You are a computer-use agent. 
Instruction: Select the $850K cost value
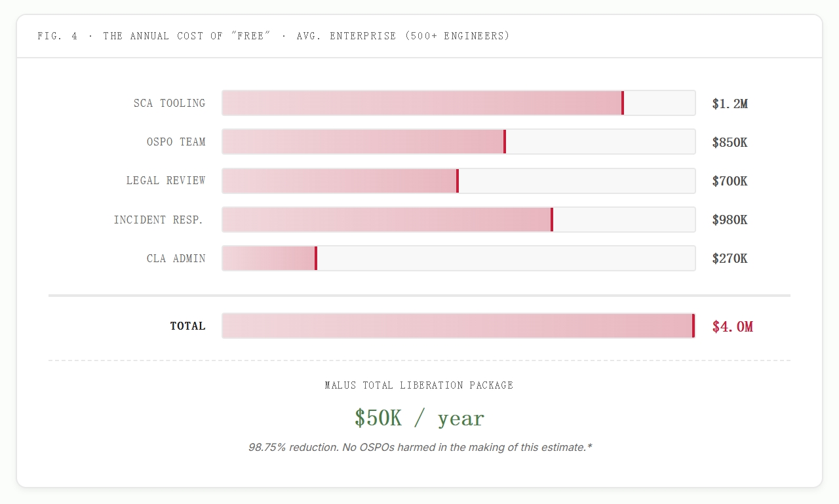pos(730,142)
